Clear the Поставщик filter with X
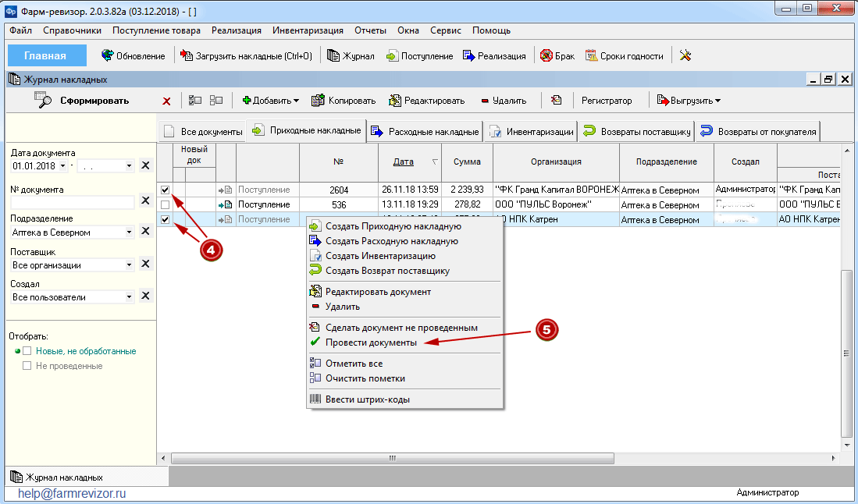858x504 pixels. pyautogui.click(x=145, y=264)
